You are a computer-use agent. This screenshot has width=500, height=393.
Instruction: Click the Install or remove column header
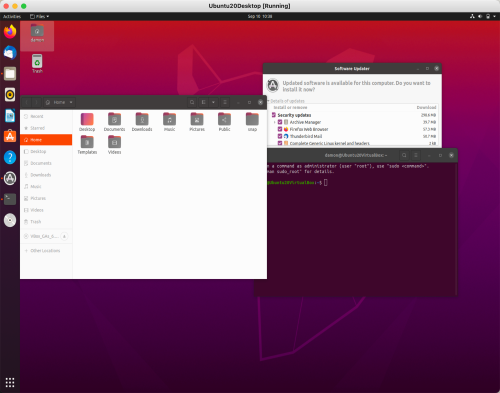[290, 107]
